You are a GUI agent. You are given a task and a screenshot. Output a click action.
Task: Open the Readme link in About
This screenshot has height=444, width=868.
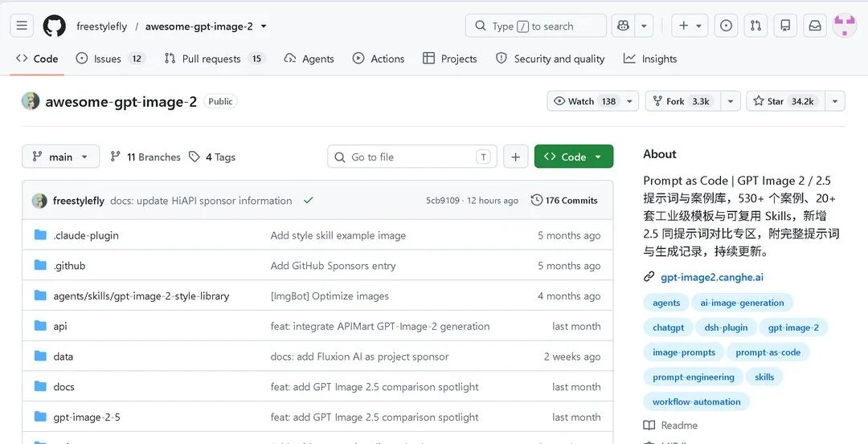(x=670, y=426)
